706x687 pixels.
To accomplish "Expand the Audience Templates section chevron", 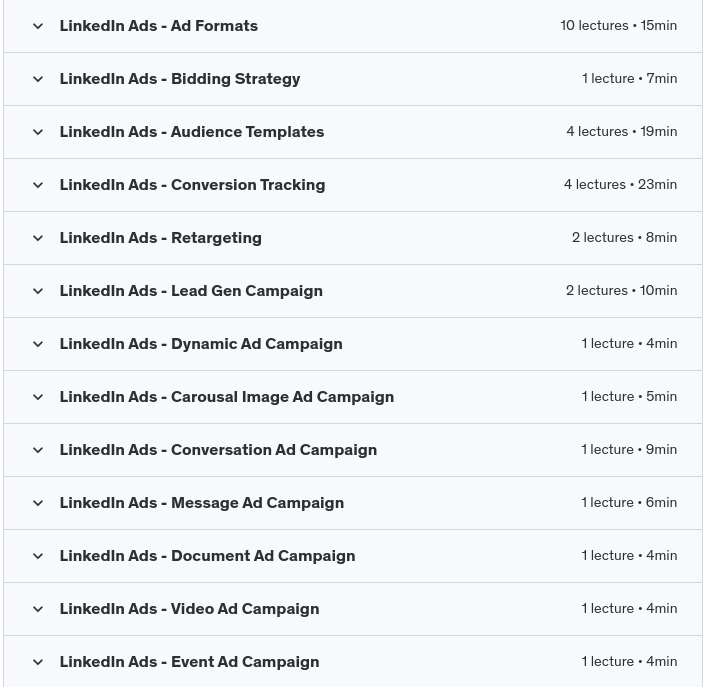I will pyautogui.click(x=38, y=132).
